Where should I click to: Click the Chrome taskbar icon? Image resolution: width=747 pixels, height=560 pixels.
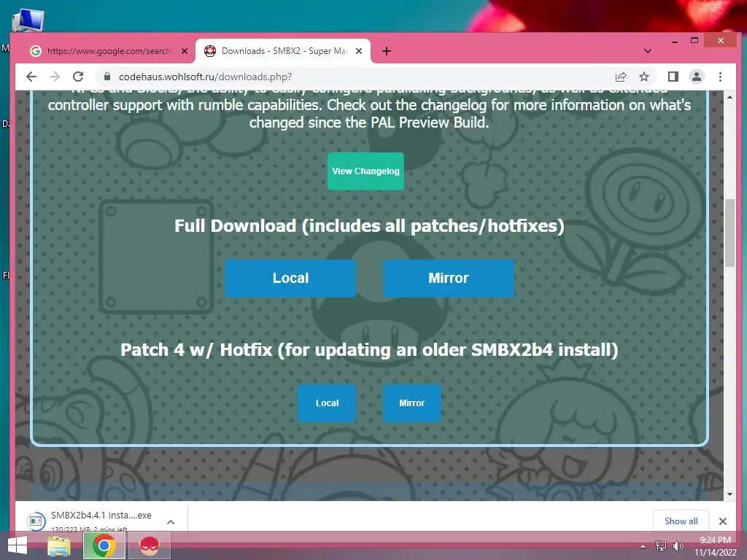[x=104, y=545]
